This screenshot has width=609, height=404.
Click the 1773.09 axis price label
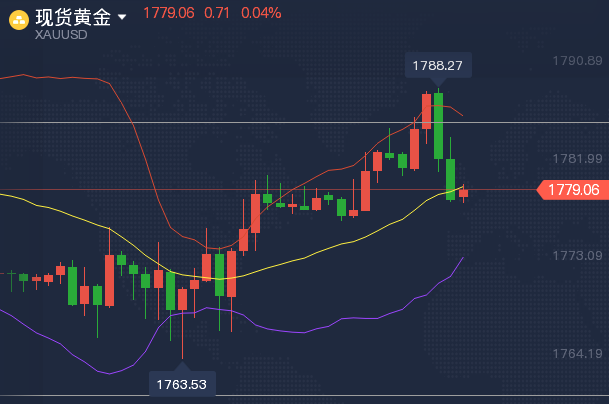click(577, 256)
